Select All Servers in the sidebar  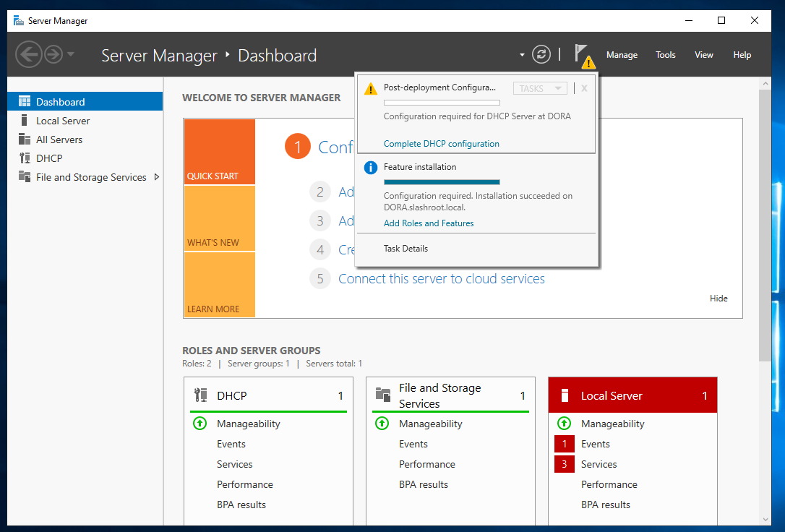pyautogui.click(x=59, y=140)
